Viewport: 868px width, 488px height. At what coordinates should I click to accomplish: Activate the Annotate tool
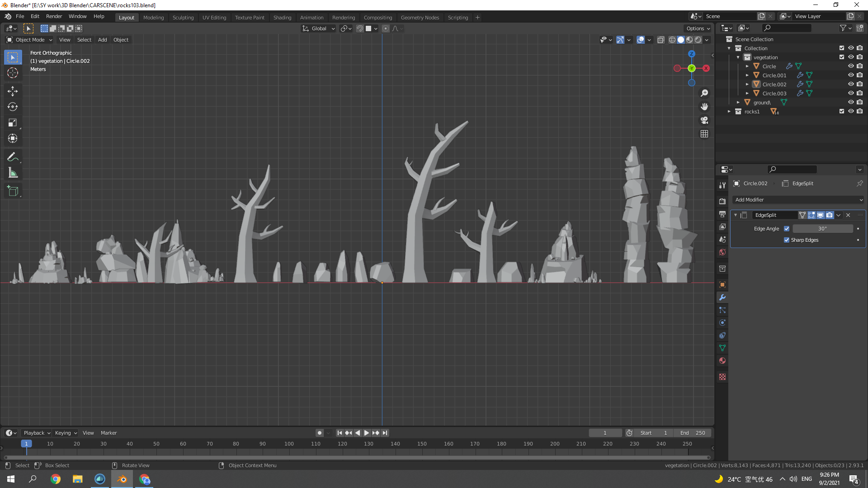click(x=13, y=157)
